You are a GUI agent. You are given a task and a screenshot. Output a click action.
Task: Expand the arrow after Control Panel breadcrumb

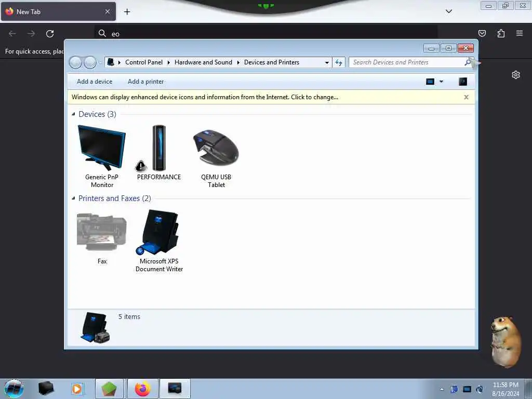click(169, 62)
